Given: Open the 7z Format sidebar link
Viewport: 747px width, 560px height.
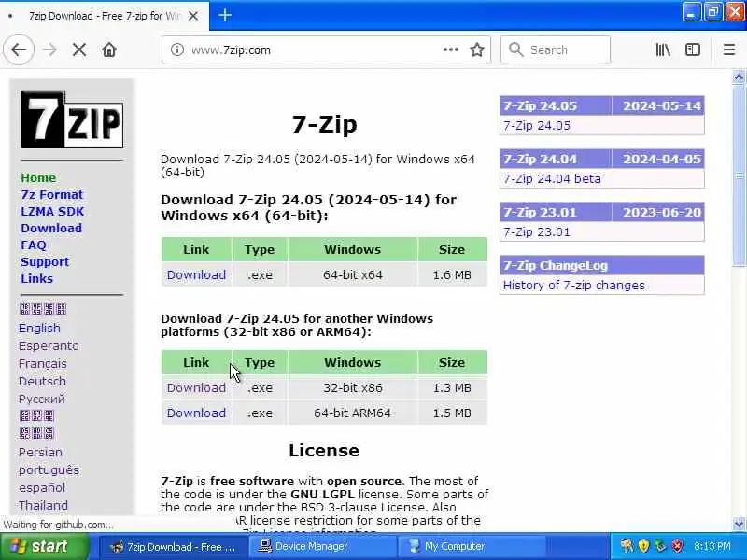Looking at the screenshot, I should 52,194.
